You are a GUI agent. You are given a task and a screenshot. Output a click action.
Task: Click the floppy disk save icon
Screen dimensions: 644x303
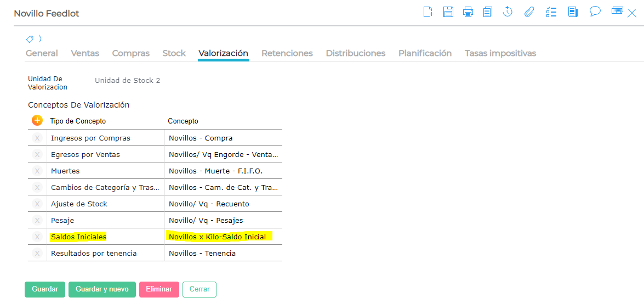pyautogui.click(x=448, y=12)
